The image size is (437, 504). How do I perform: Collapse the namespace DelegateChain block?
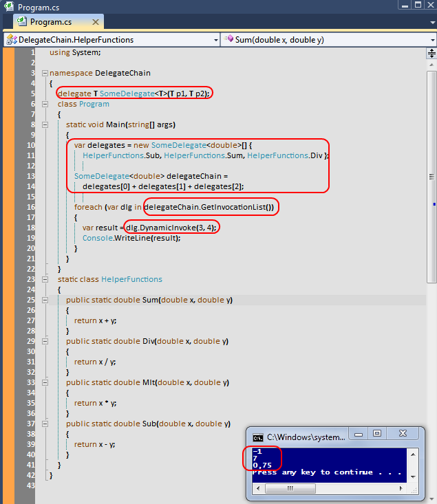(x=45, y=73)
